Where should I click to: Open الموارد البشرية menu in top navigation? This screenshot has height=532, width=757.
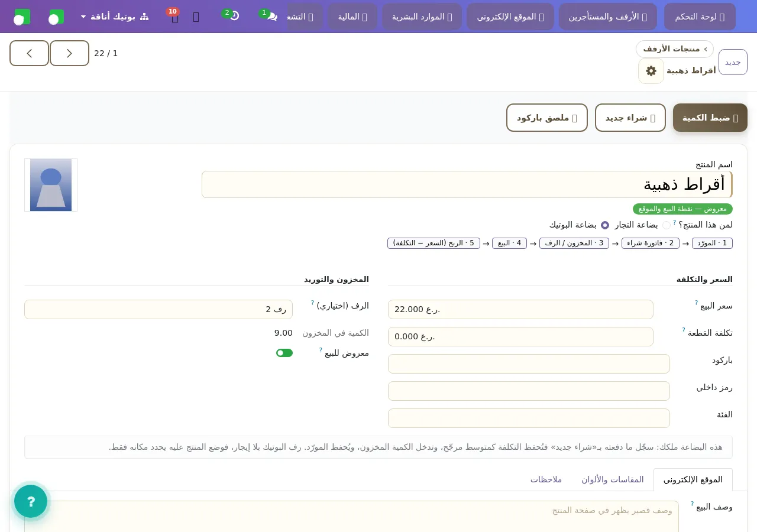(x=422, y=17)
